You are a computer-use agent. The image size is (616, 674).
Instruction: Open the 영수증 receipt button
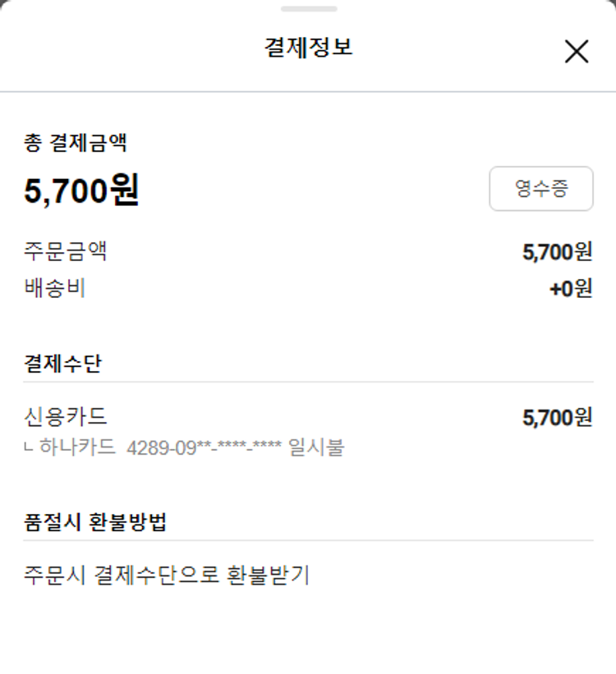540,189
